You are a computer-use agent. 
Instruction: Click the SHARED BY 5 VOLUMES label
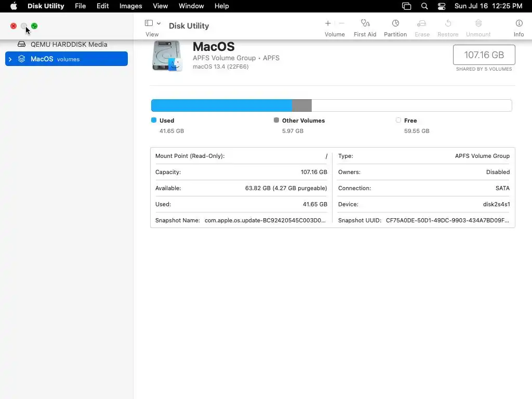[484, 69]
